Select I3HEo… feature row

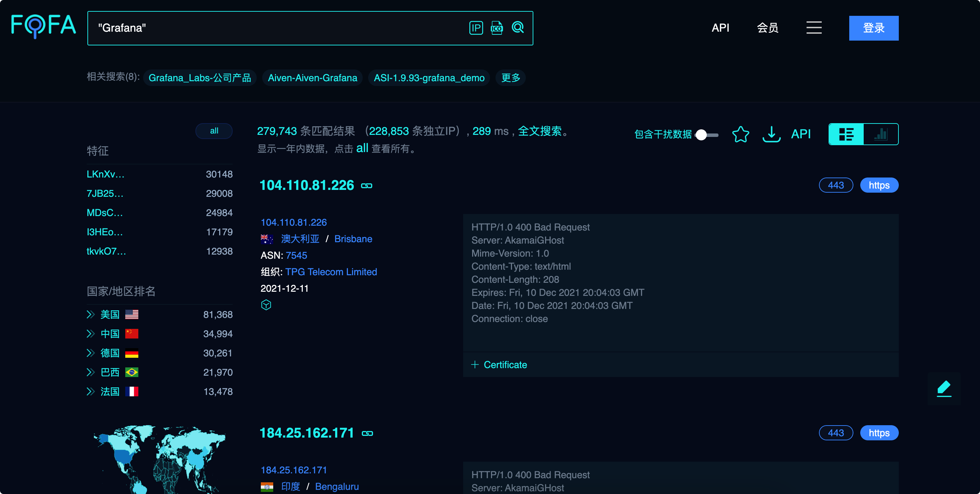(x=159, y=232)
